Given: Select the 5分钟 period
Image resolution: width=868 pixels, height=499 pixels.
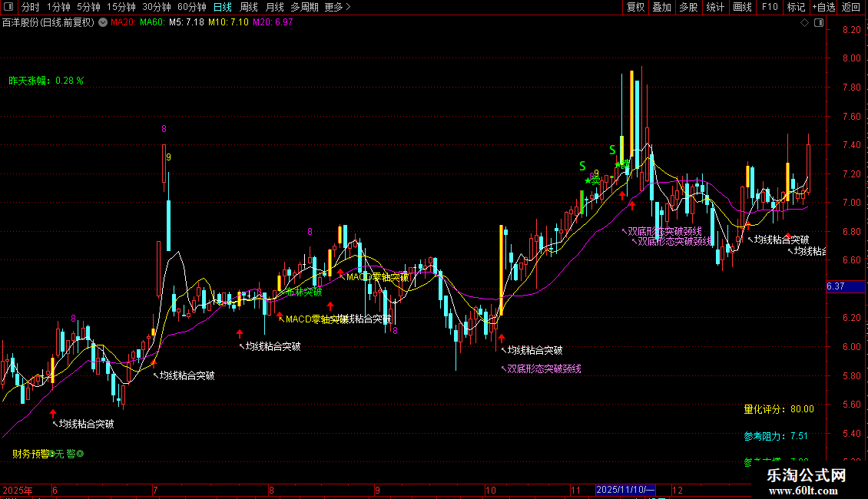Looking at the screenshot, I should 88,7.
